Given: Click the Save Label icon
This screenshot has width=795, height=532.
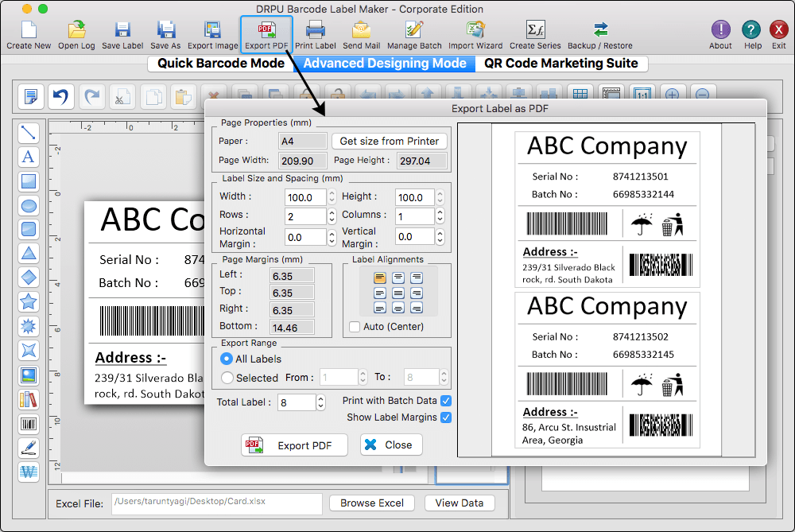Looking at the screenshot, I should pyautogui.click(x=122, y=35).
